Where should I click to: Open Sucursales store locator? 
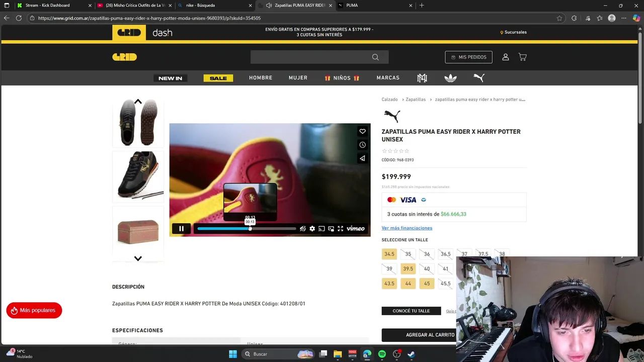(x=513, y=32)
